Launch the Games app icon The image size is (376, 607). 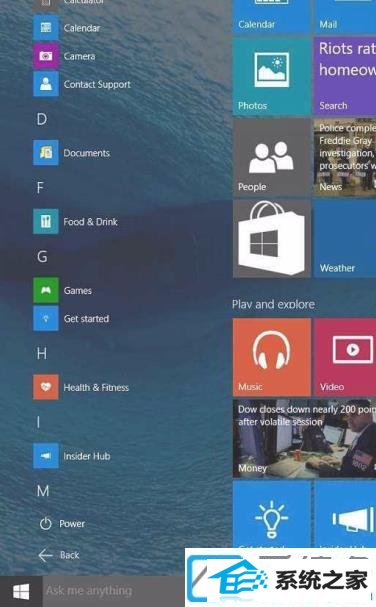point(46,290)
